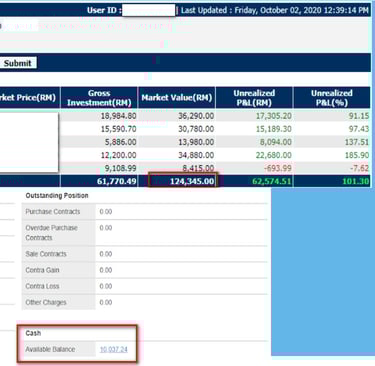
Task: Select total market value 124,345.00 cell
Action: (x=183, y=181)
